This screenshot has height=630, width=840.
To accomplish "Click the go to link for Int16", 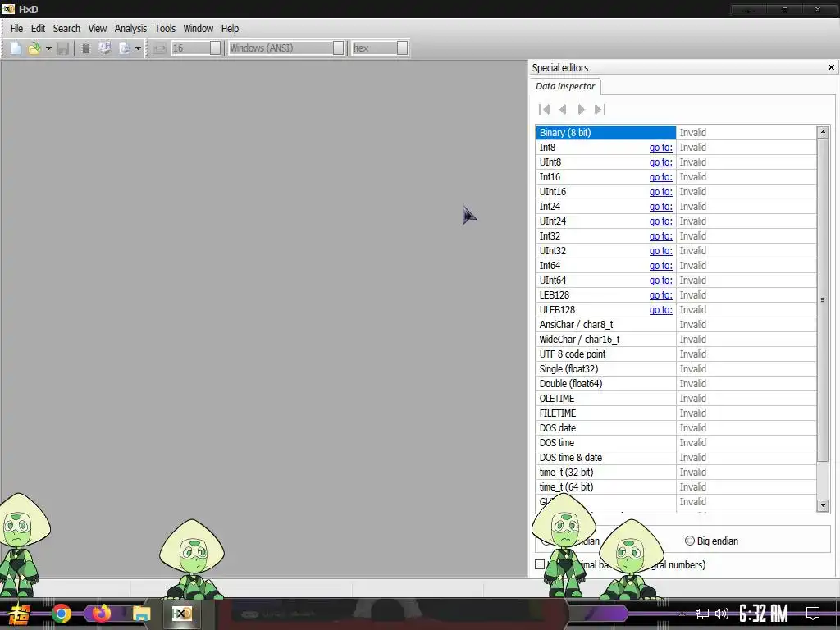I will coord(660,177).
